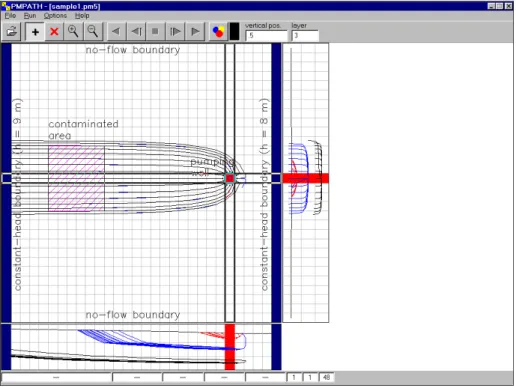Screen dimensions: 516x388
Task: Click the left constant-head boundary (h = 9 m) label
Action: click(x=18, y=194)
